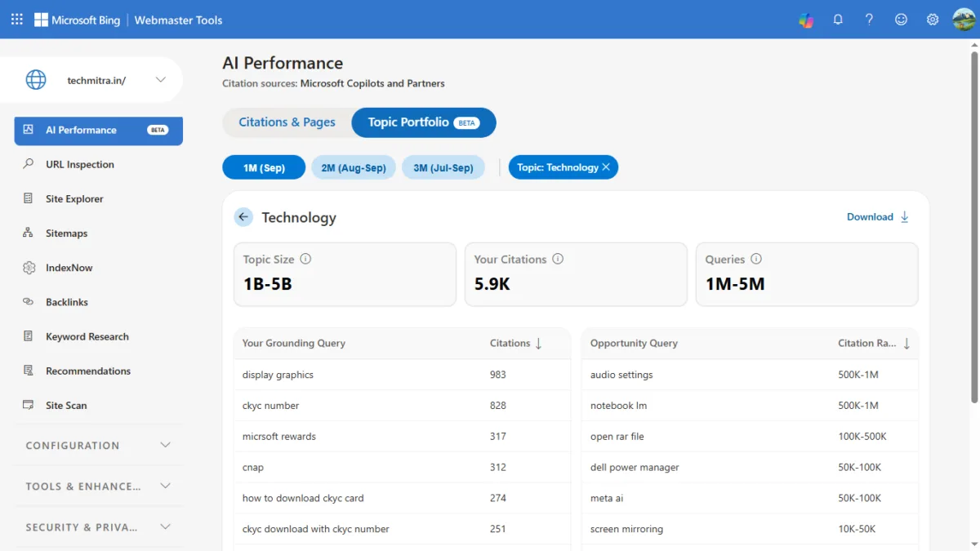The height and width of the screenshot is (551, 980).
Task: Sort by Citation Range column arrow
Action: pyautogui.click(x=906, y=344)
